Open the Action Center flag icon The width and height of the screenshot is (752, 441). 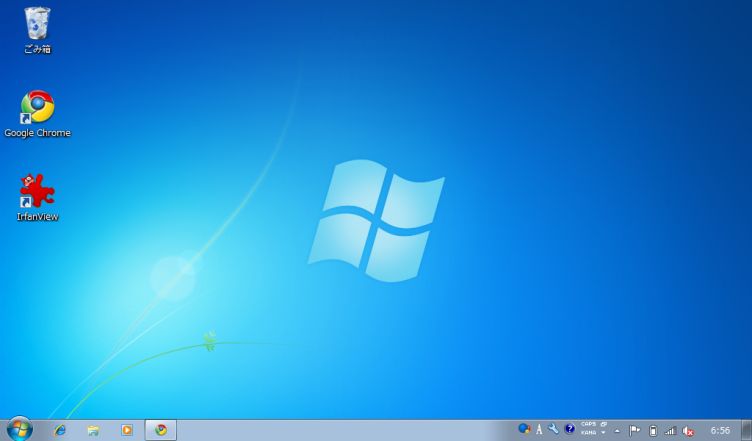point(634,430)
